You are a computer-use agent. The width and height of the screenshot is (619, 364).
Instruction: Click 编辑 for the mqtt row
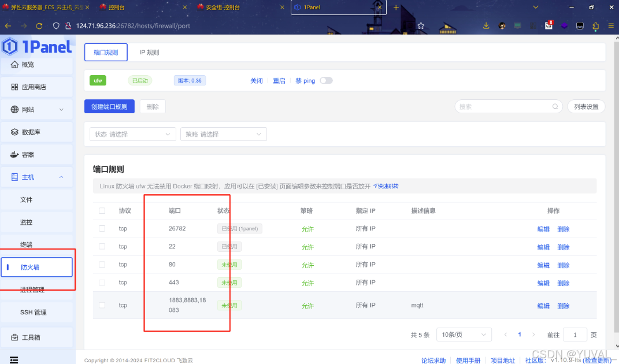[x=544, y=306]
